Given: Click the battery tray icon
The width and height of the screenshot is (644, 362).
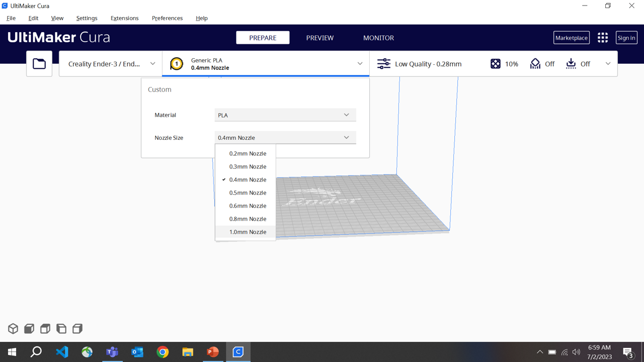Looking at the screenshot, I should pyautogui.click(x=552, y=352).
